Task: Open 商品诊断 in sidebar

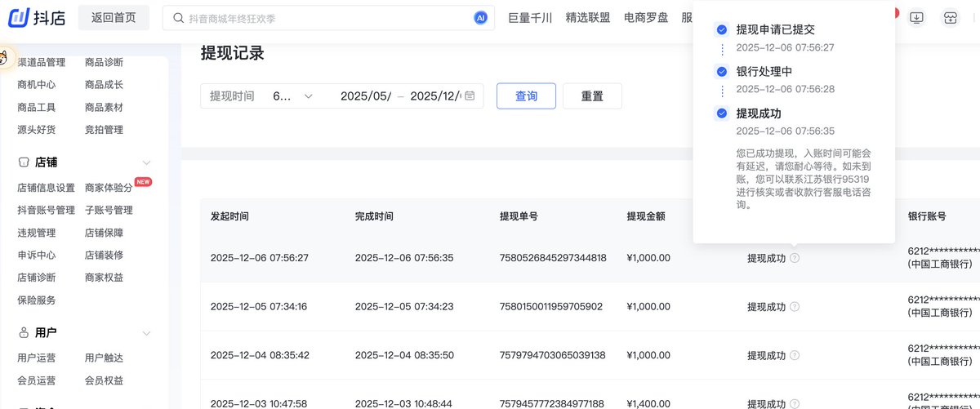Action: [x=104, y=62]
